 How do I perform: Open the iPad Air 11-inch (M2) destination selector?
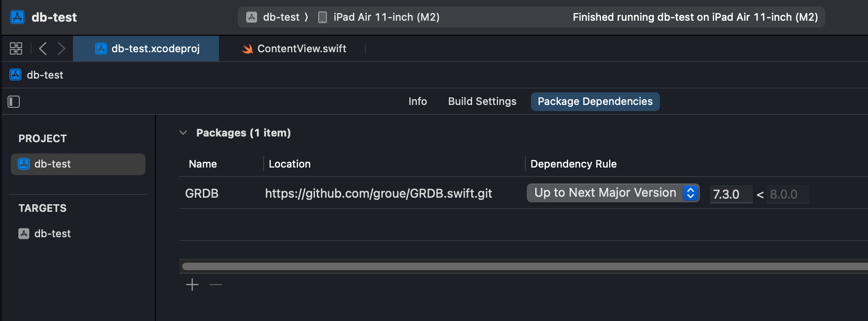point(386,17)
